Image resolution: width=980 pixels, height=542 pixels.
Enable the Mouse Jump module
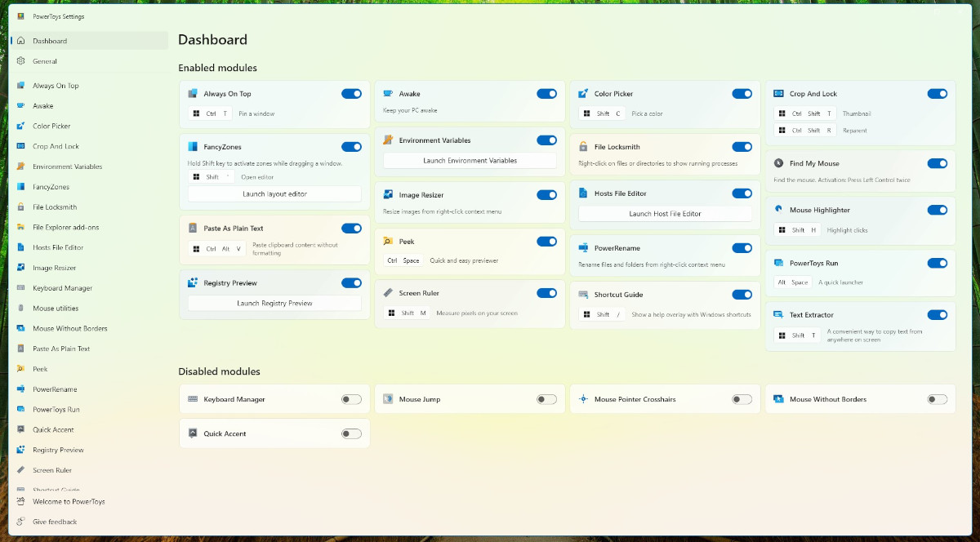point(546,399)
